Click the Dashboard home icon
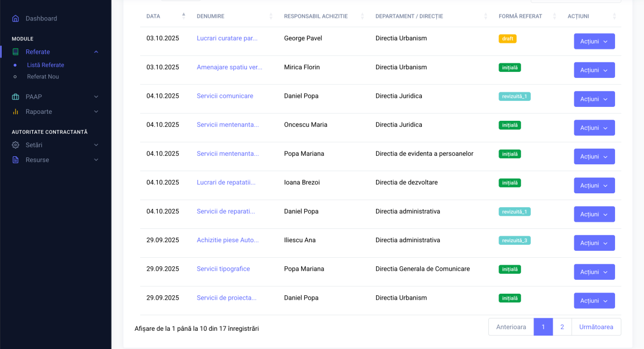644x349 pixels. click(x=16, y=18)
